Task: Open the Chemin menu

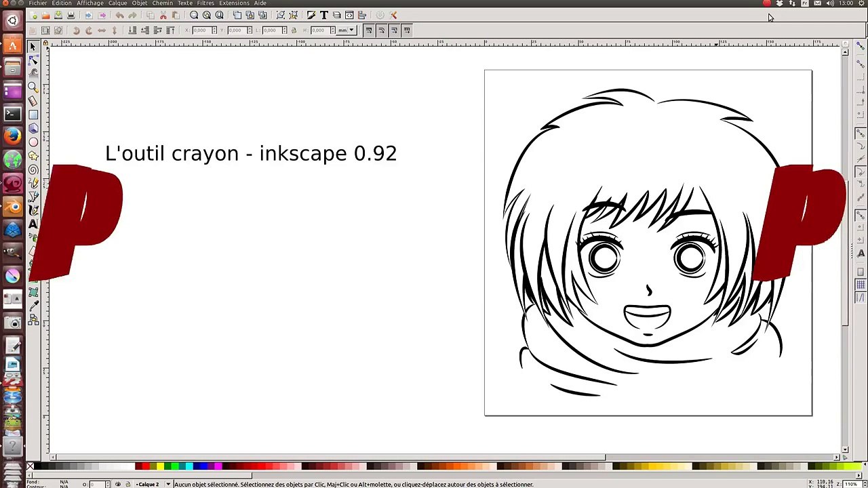Action: coord(162,3)
